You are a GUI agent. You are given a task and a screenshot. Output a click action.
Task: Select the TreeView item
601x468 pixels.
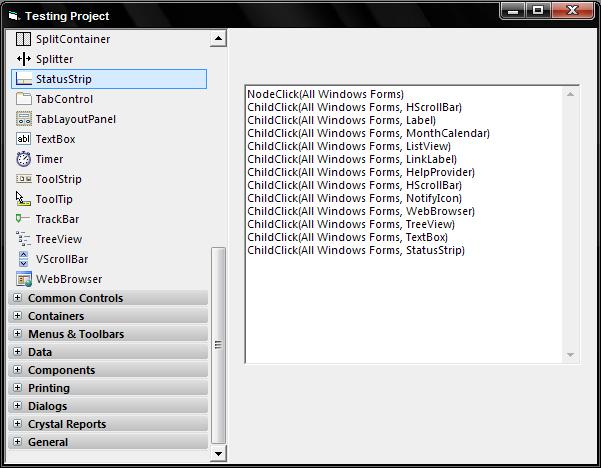click(x=59, y=239)
